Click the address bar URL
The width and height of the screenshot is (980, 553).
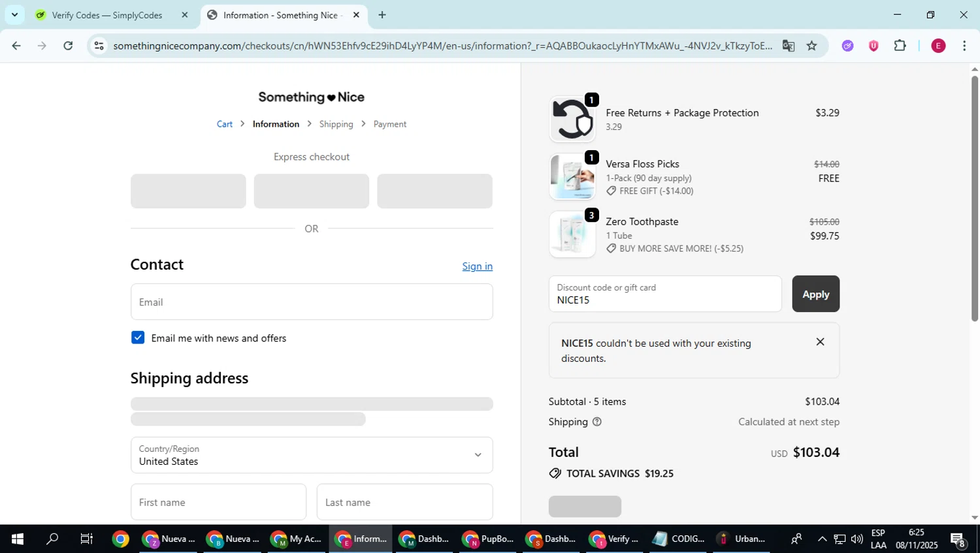coord(442,46)
